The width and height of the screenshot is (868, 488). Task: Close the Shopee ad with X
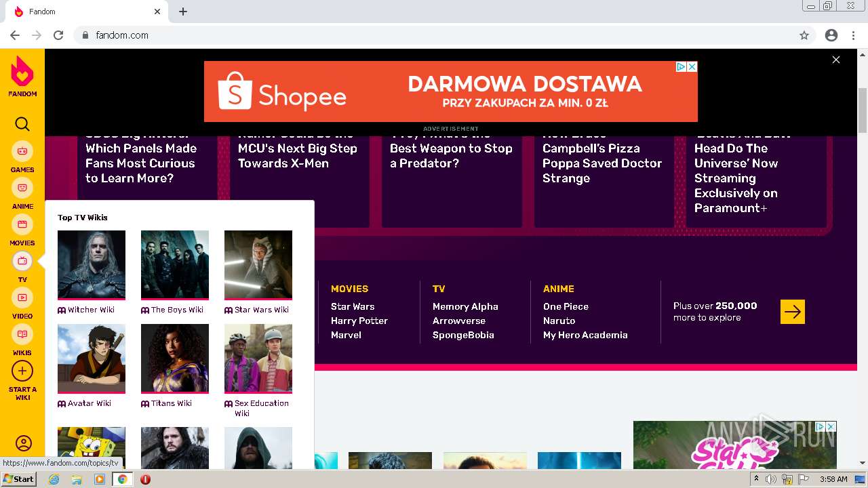(x=692, y=66)
